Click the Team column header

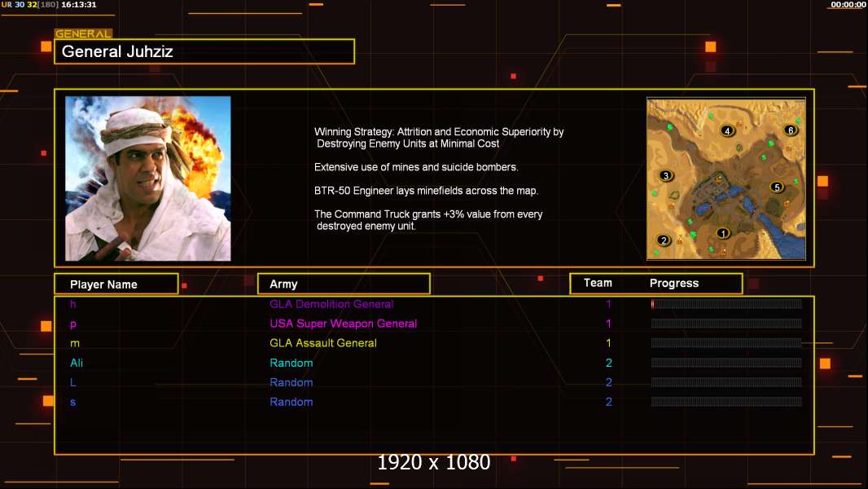pyautogui.click(x=598, y=283)
